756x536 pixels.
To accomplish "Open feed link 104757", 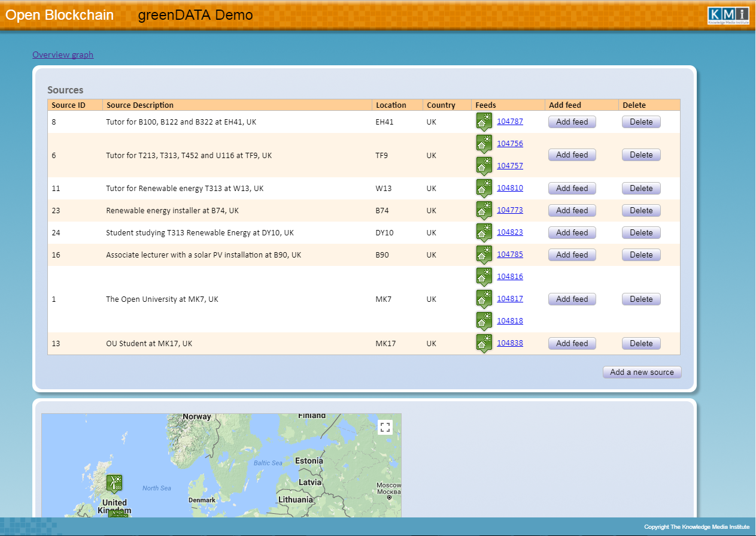I will [x=510, y=166].
